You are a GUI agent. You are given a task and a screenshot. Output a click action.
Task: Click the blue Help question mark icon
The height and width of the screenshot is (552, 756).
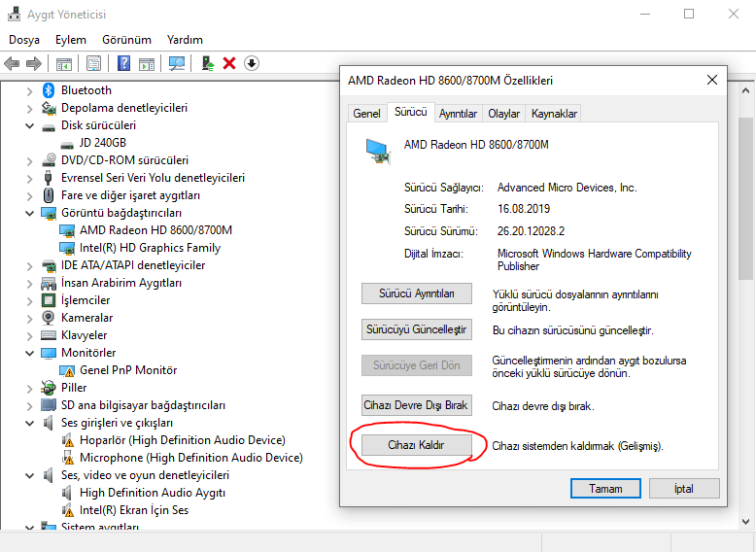coord(124,63)
